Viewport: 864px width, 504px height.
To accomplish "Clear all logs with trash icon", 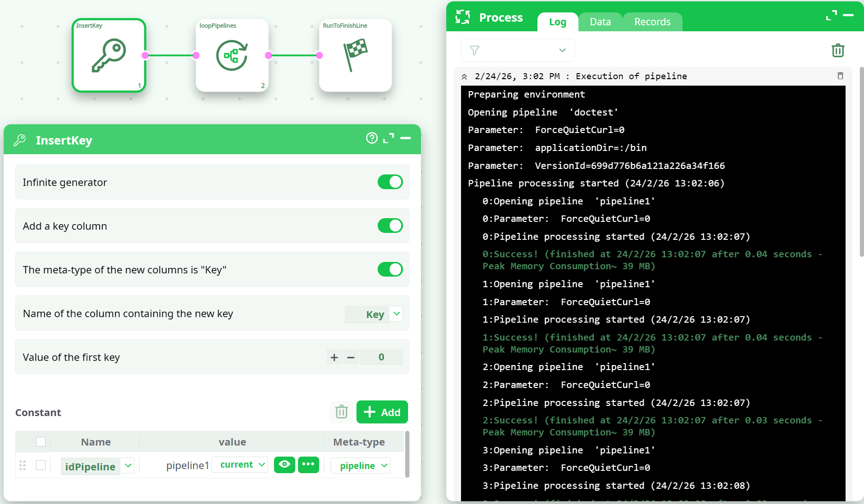I will 838,50.
